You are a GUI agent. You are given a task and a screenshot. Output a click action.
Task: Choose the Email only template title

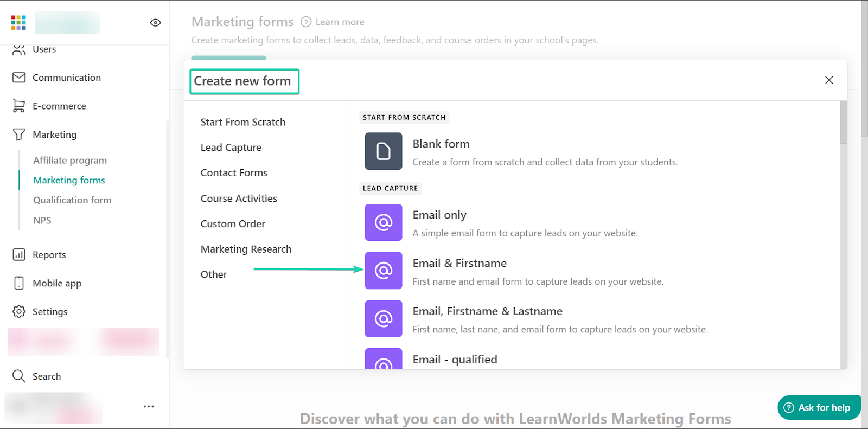pos(439,215)
